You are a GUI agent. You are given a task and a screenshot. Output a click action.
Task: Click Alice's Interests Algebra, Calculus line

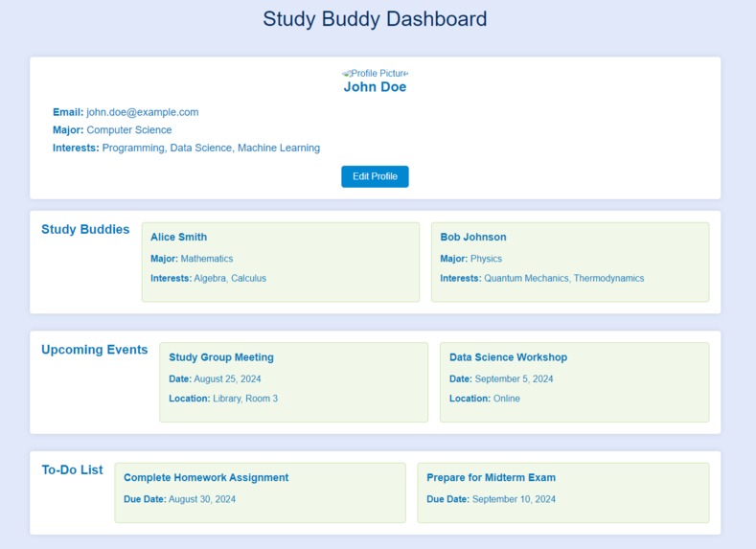[x=208, y=278]
